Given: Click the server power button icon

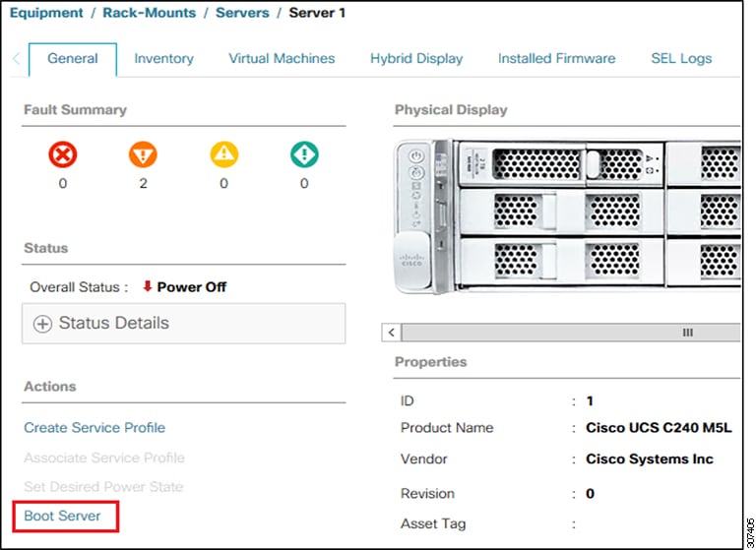Looking at the screenshot, I should 414,157.
